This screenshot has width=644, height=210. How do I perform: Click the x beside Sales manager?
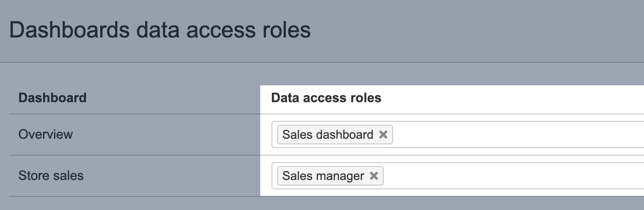[x=373, y=176]
